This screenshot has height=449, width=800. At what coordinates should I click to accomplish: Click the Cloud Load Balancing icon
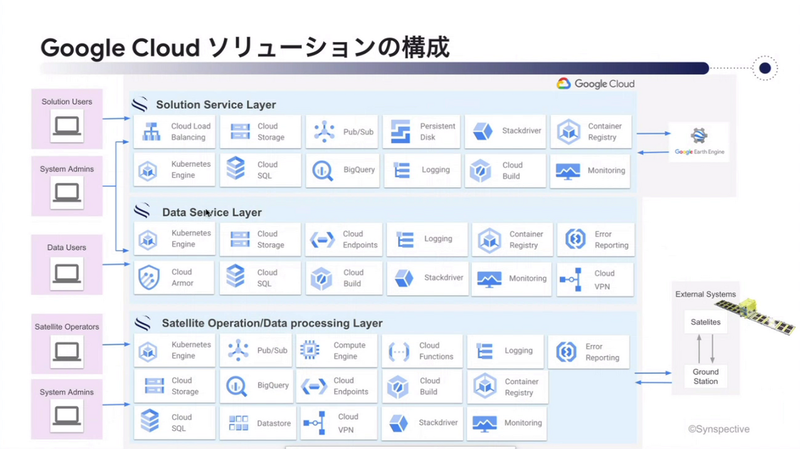(x=151, y=132)
